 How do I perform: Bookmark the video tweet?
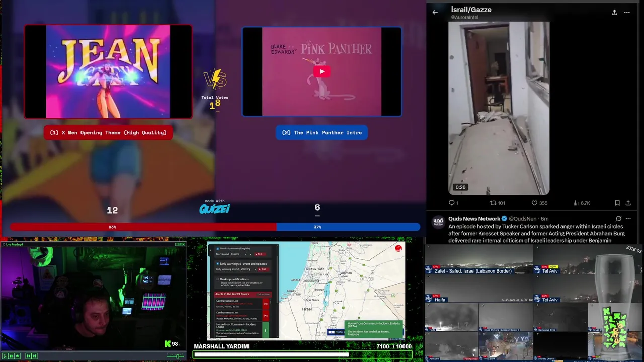click(617, 203)
